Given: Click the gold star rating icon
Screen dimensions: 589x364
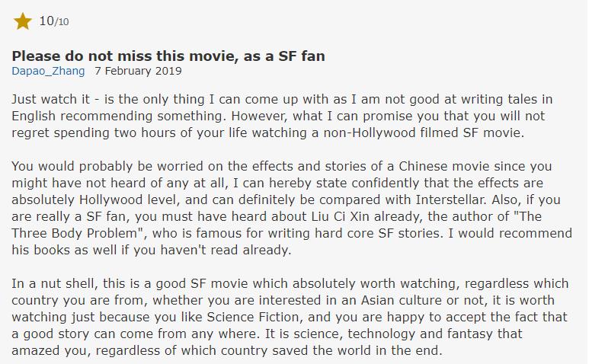Looking at the screenshot, I should tap(22, 21).
